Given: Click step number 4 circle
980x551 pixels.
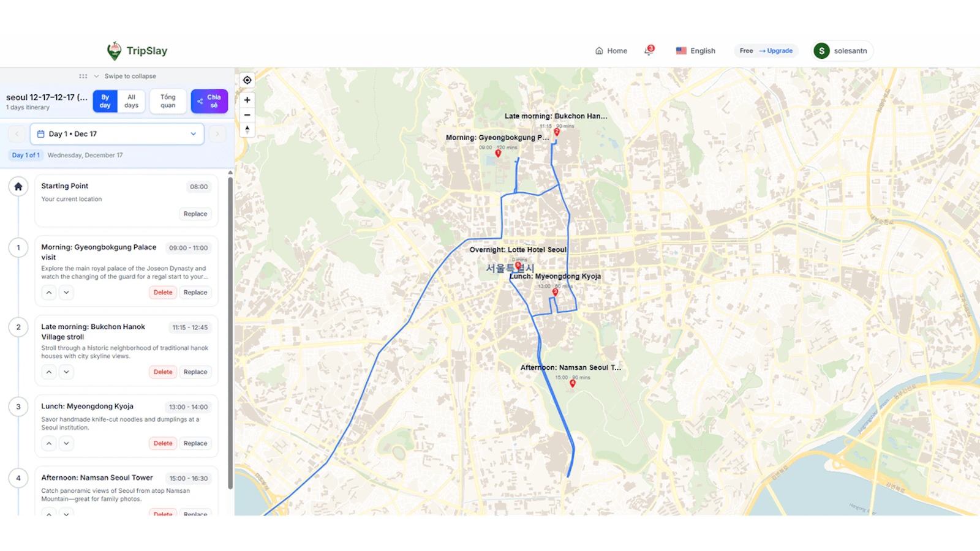Looking at the screenshot, I should pyautogui.click(x=18, y=479).
